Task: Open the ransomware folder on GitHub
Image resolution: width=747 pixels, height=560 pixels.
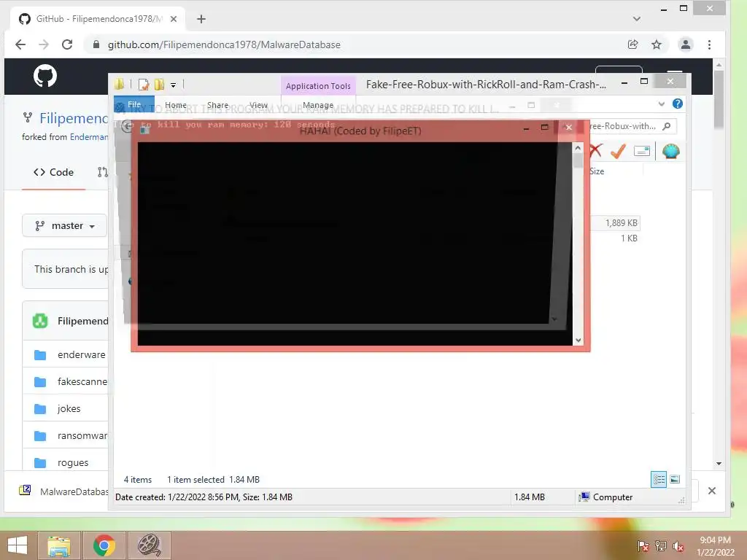Action: tap(82, 436)
